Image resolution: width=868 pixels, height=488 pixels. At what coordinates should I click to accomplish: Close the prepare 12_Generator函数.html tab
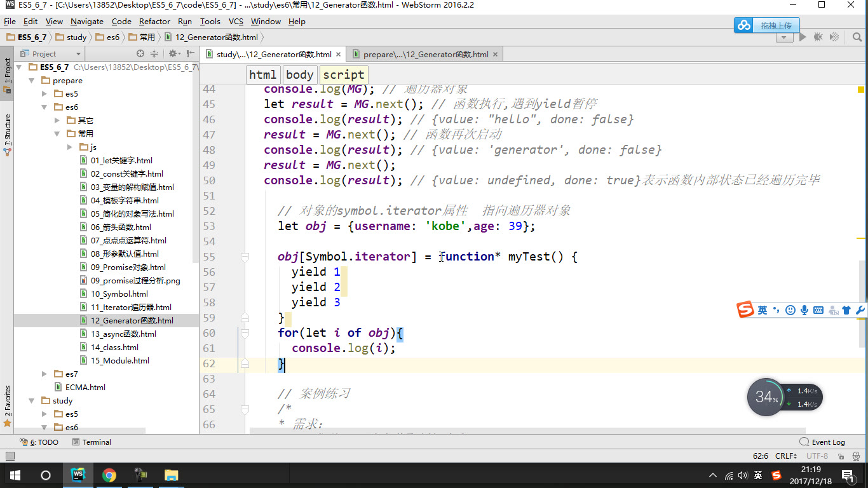(495, 55)
